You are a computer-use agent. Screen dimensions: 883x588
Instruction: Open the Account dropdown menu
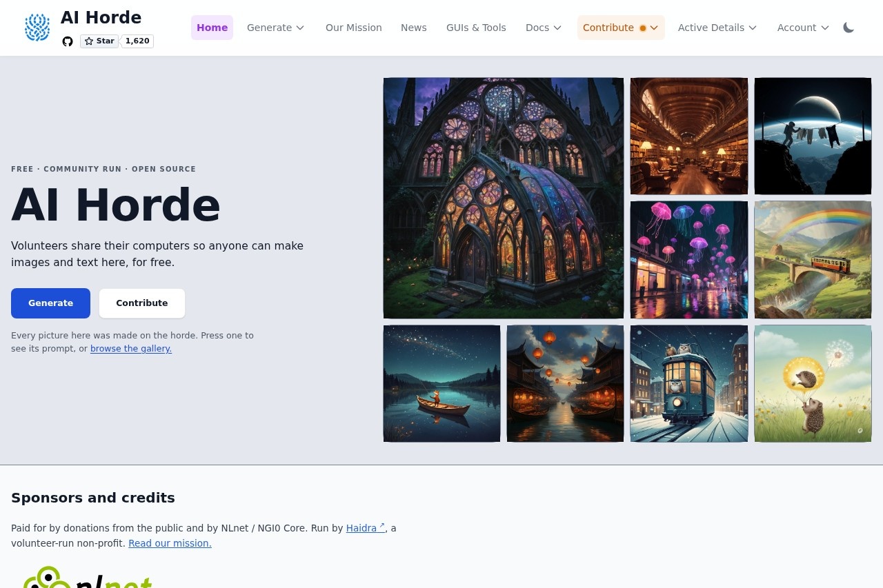(x=803, y=28)
